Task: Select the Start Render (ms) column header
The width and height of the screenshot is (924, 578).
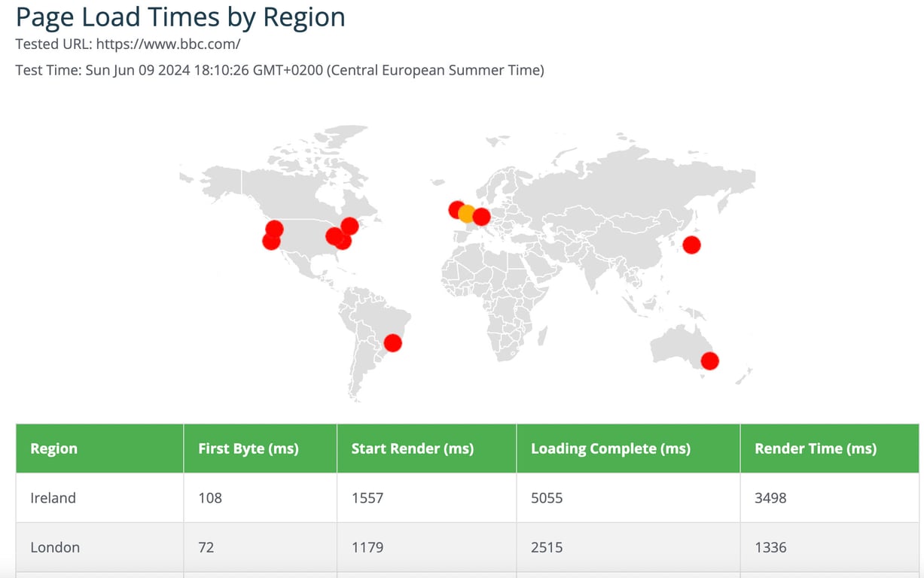Action: (426, 449)
